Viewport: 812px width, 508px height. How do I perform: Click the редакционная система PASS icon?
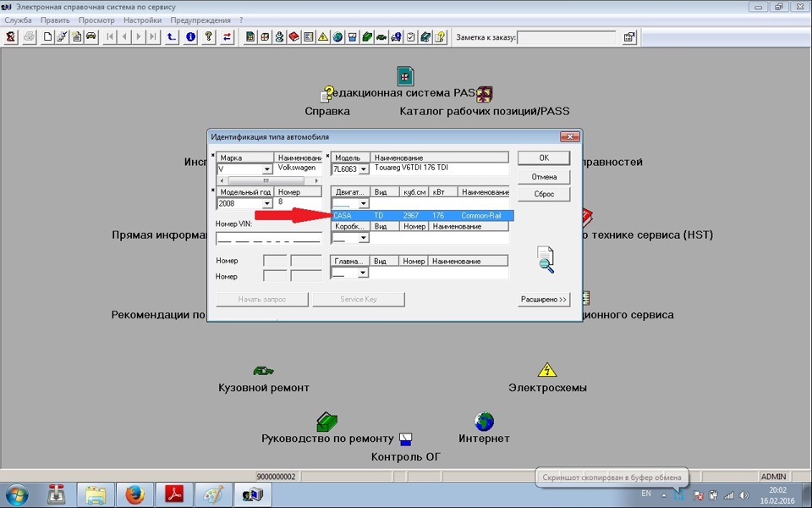tap(405, 76)
